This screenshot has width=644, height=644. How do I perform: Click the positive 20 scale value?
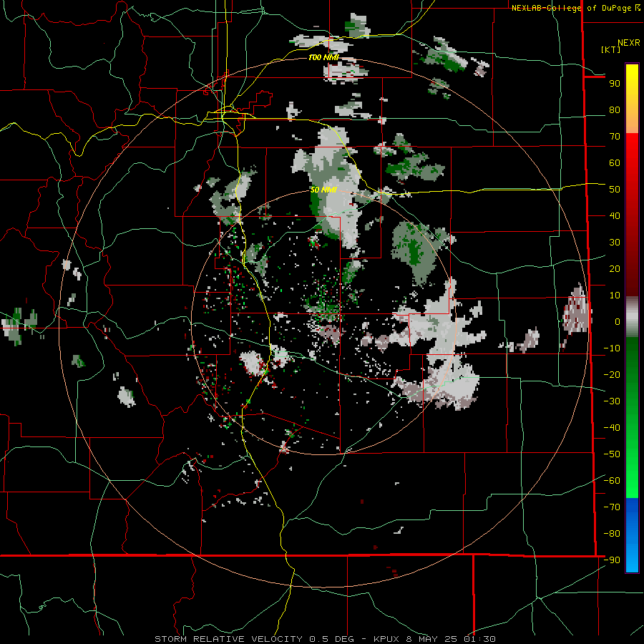pyautogui.click(x=615, y=269)
